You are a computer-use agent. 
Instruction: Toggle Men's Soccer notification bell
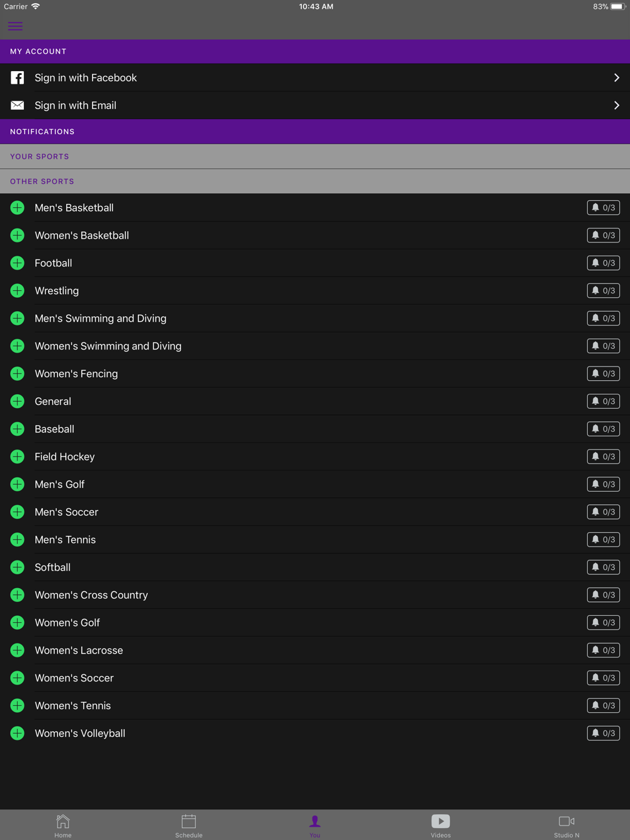[604, 513]
